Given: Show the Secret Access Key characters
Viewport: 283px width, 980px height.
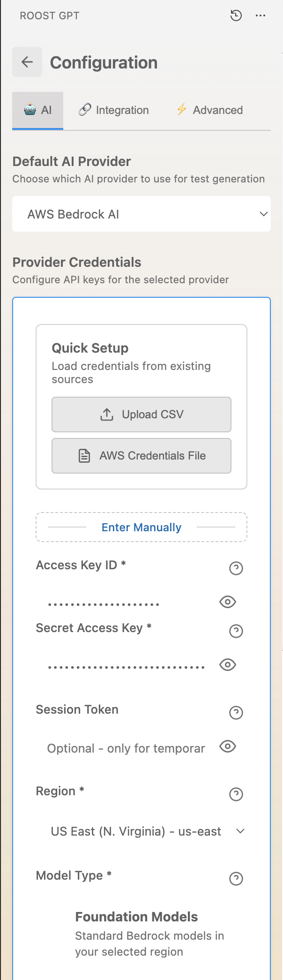Looking at the screenshot, I should [x=227, y=664].
